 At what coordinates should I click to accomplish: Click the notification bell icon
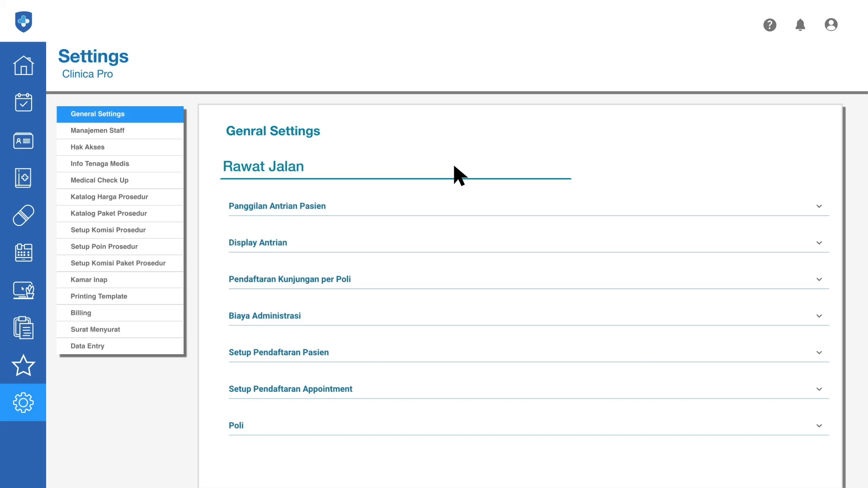coord(800,25)
